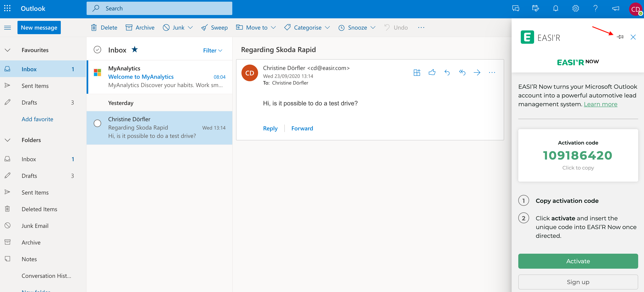Click the Forward link below message
Screen dimensions: 644x292
302,128
